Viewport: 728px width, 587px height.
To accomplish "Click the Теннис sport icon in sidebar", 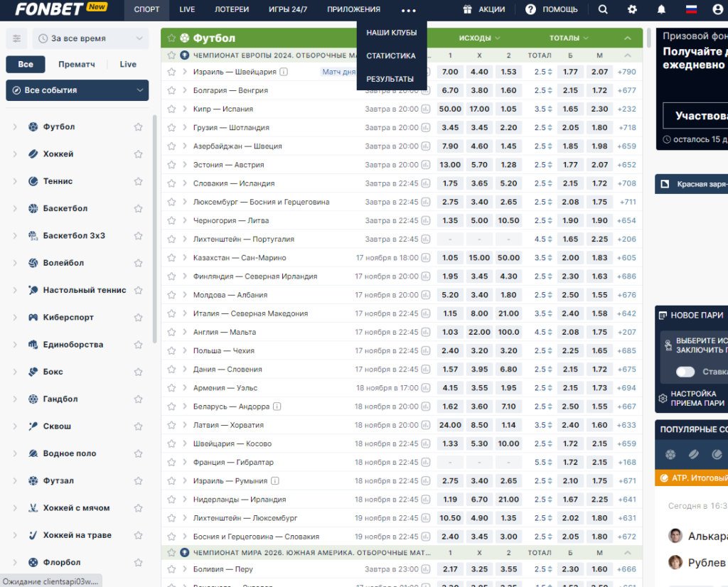I will (x=33, y=181).
